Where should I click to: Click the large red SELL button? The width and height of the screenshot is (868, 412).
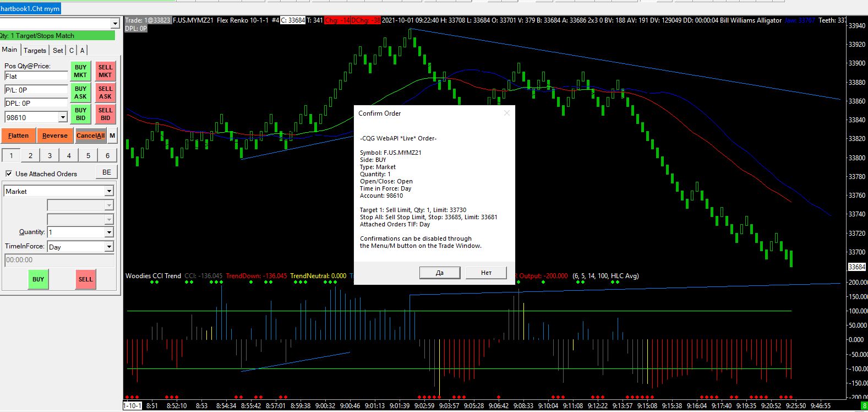tap(85, 279)
